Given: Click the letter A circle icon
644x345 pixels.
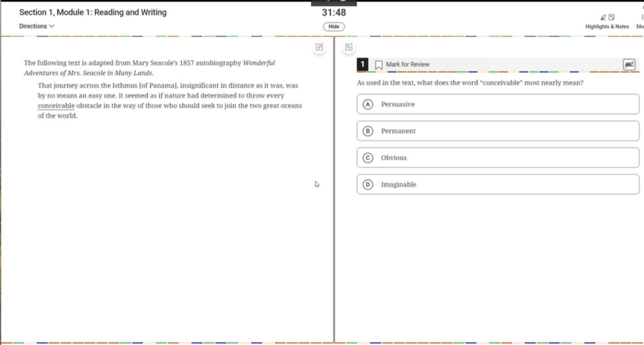Looking at the screenshot, I should pos(368,104).
